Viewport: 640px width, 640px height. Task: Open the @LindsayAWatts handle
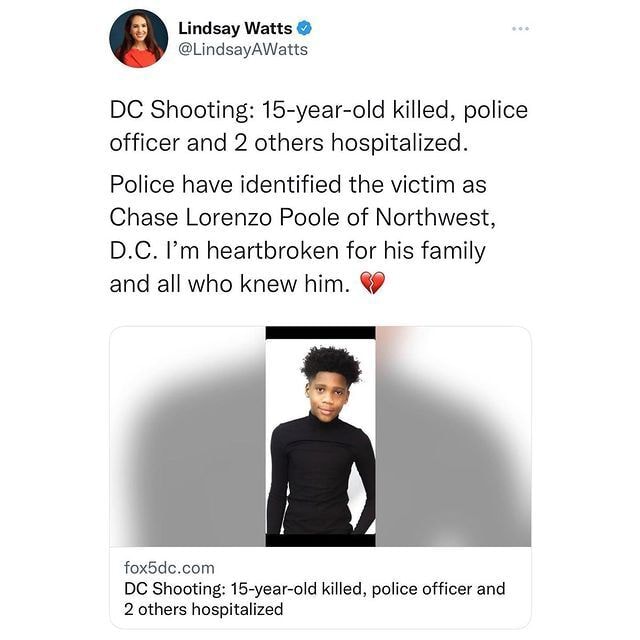point(243,49)
